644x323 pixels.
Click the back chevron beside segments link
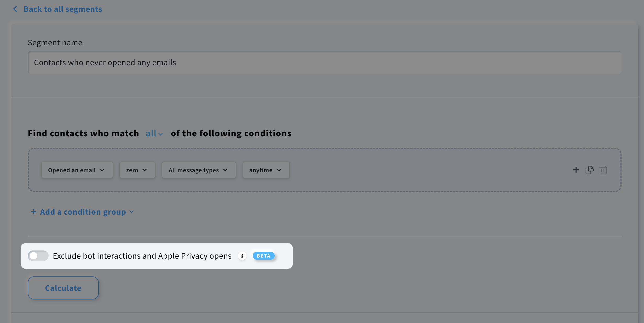point(15,9)
